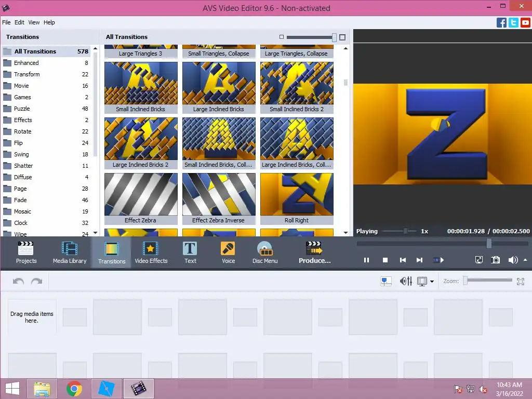Pause the preview playback

point(366,260)
